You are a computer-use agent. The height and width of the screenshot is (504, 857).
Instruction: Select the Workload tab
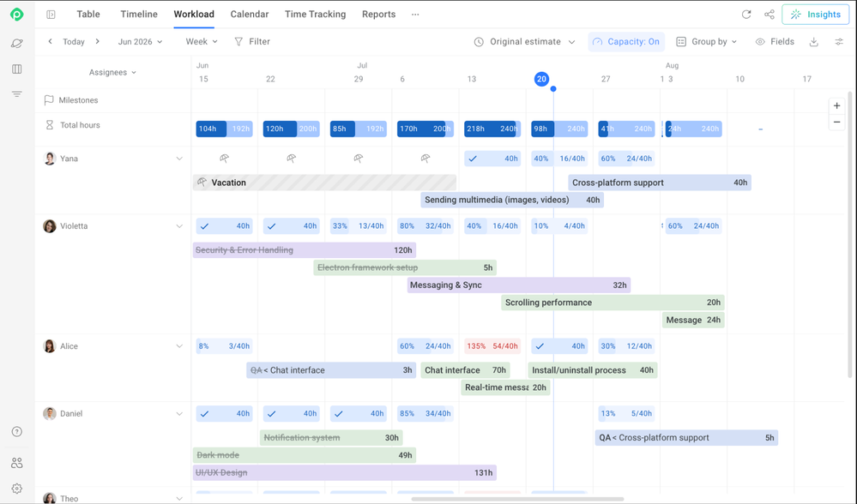pos(194,15)
